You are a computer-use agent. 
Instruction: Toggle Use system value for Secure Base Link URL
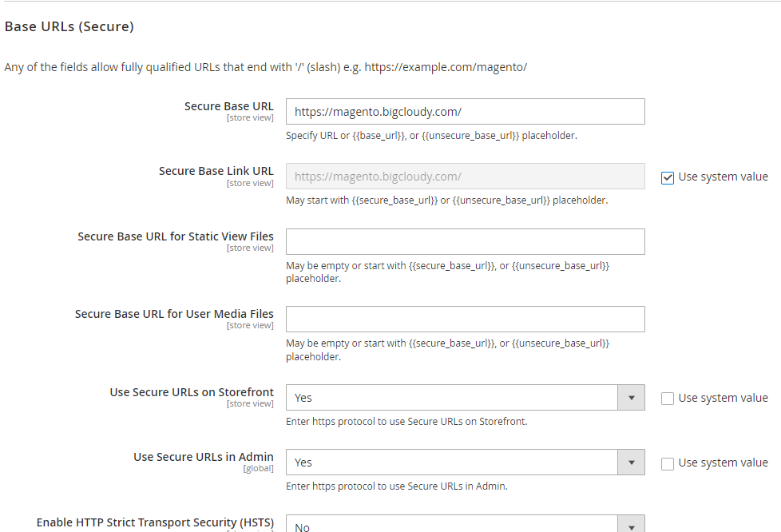tap(668, 177)
